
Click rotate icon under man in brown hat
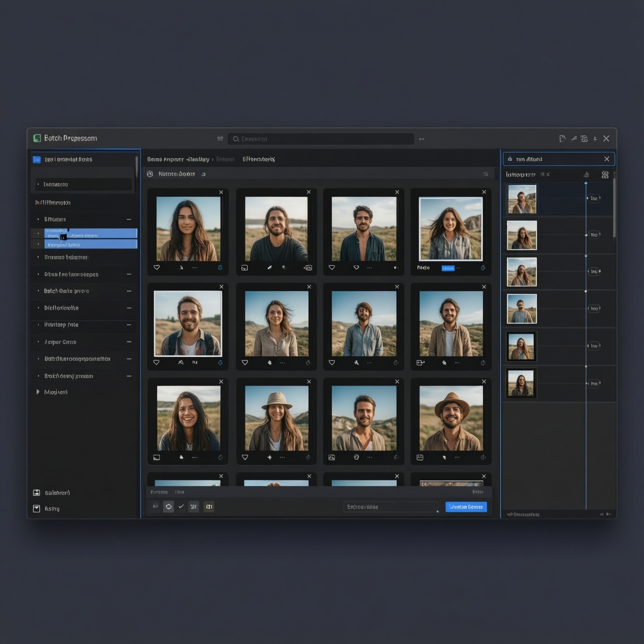483,457
